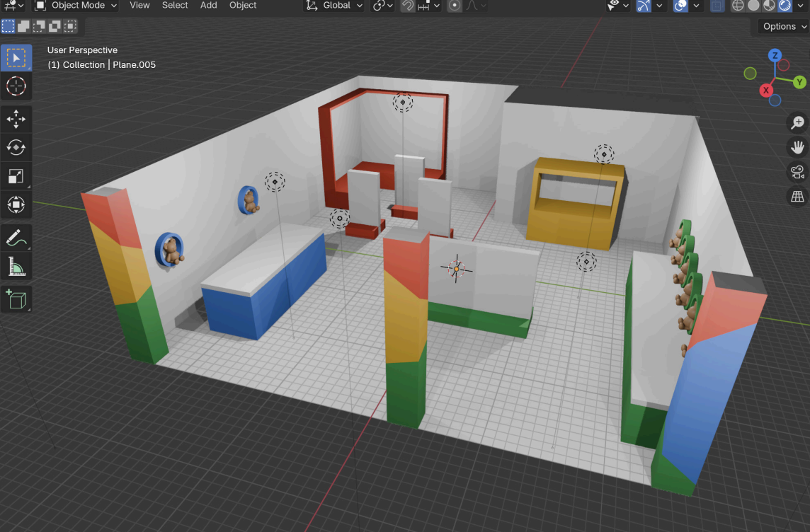Open the Object Mode dropdown
The height and width of the screenshot is (532, 810).
coord(76,5)
